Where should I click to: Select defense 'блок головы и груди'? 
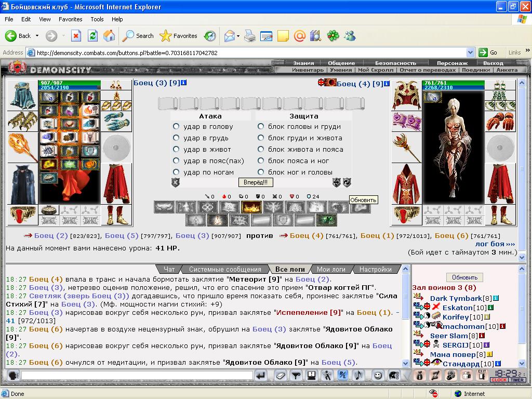point(261,127)
